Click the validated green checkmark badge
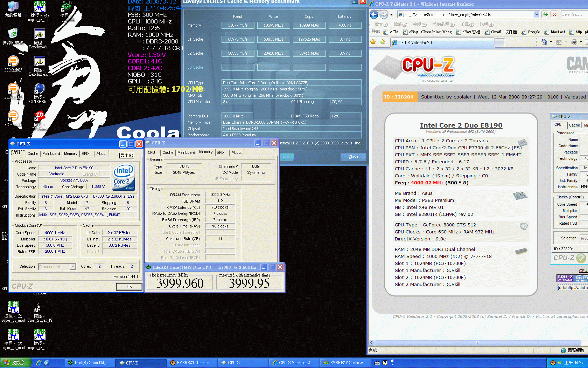 (x=581, y=258)
